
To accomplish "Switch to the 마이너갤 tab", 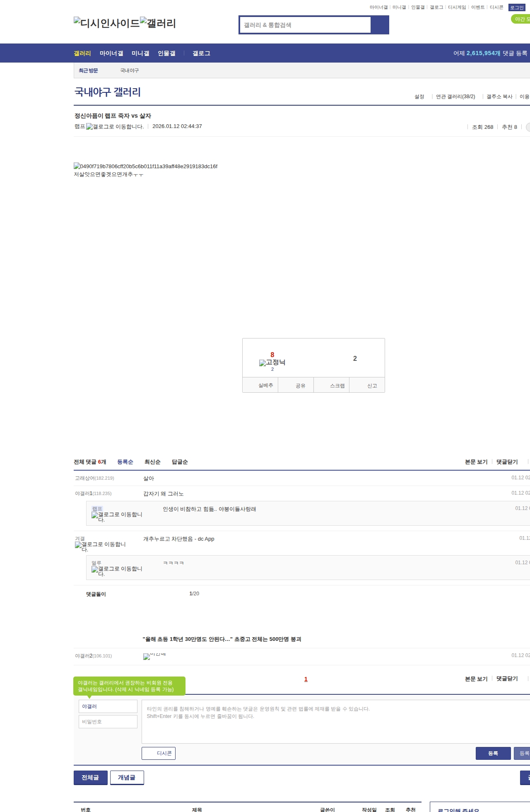I will pos(111,53).
